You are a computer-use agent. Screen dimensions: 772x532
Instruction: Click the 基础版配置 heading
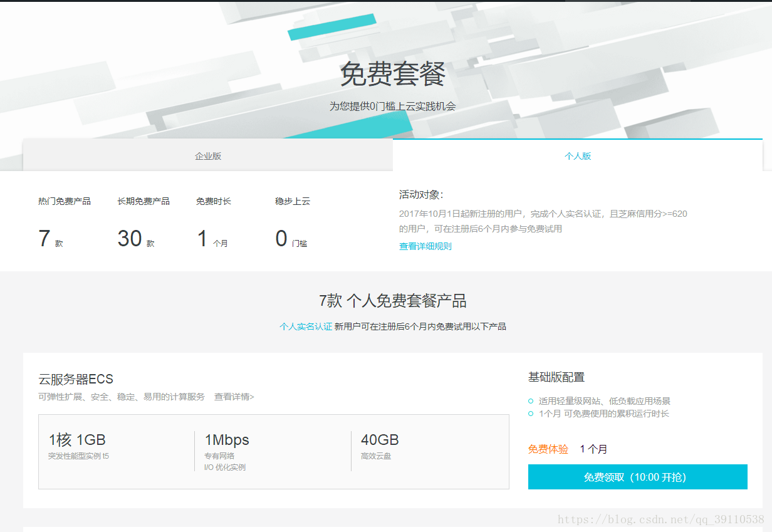(x=556, y=377)
